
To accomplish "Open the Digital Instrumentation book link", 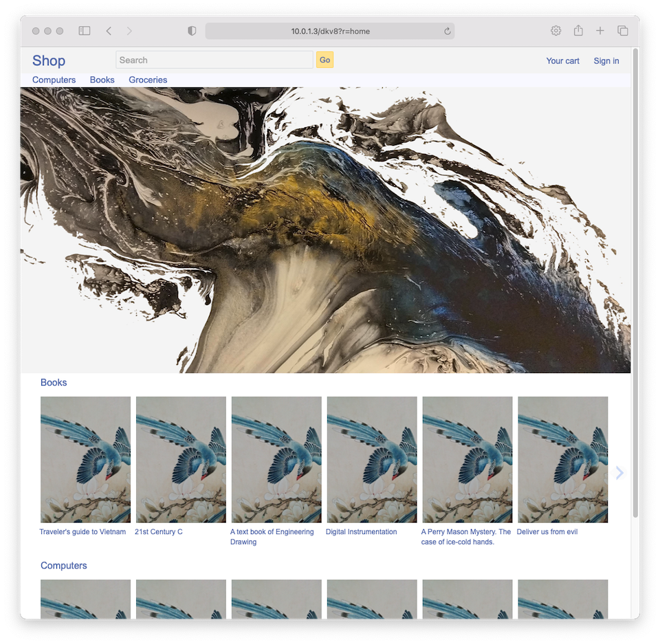I will coord(361,532).
